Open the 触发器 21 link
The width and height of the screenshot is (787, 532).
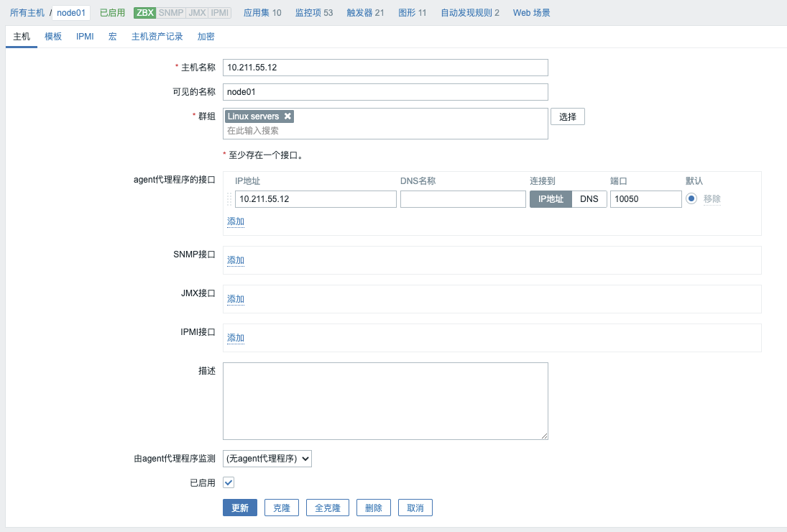coord(365,12)
